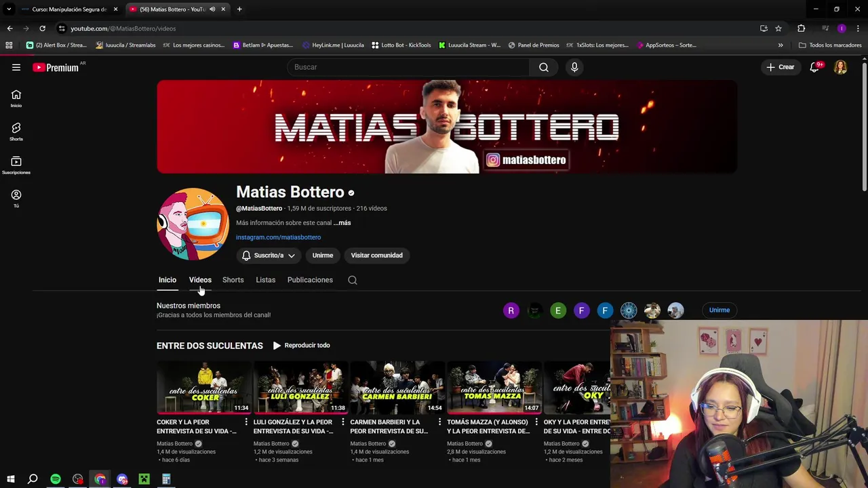The height and width of the screenshot is (488, 868).
Task: Bookmark this page with the star
Action: (778, 28)
